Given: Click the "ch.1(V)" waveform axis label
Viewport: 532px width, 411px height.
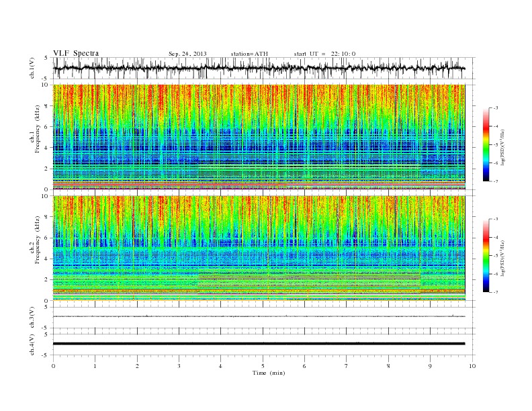Looking at the screenshot, I should coord(32,68).
